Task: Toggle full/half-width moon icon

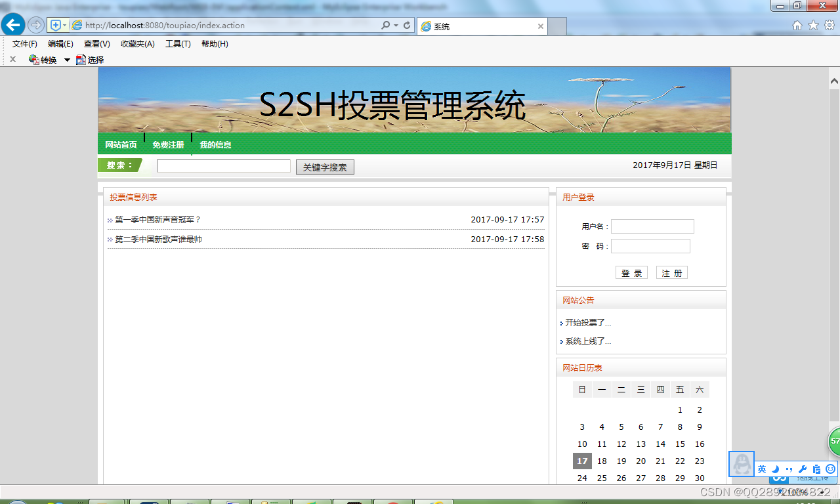Action: (774, 469)
